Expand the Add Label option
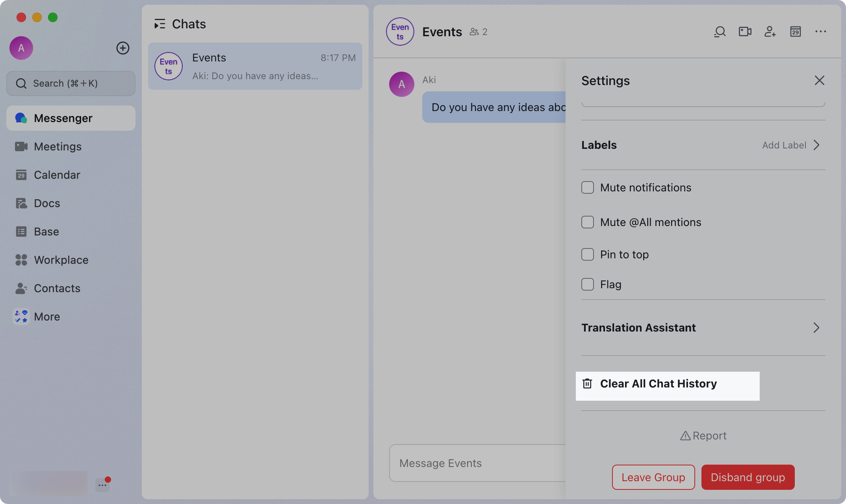This screenshot has height=504, width=846. click(785, 145)
